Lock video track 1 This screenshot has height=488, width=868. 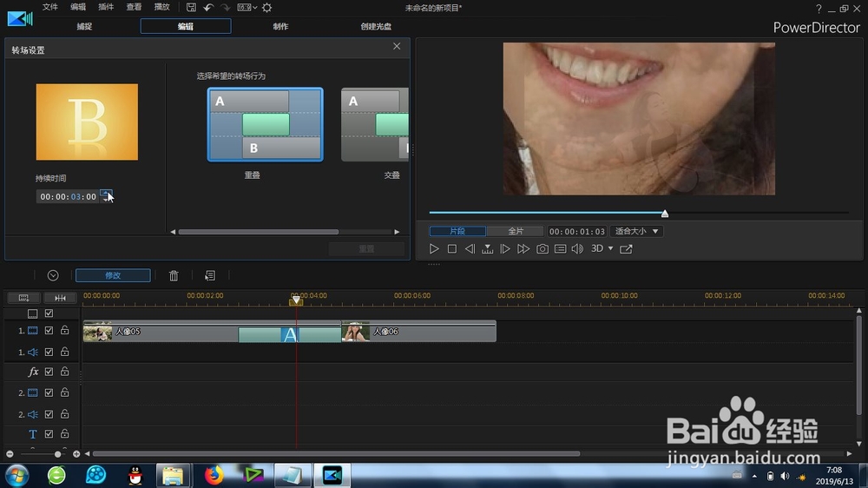click(x=65, y=330)
